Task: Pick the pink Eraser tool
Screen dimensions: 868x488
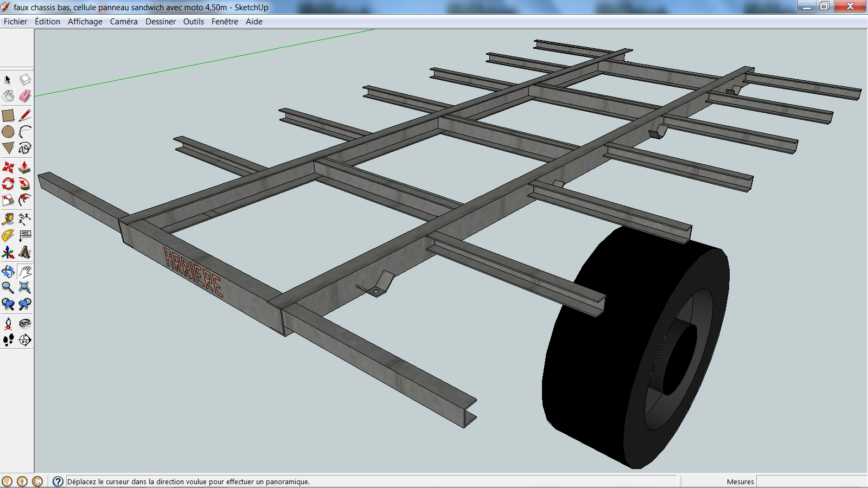Action: tap(25, 96)
